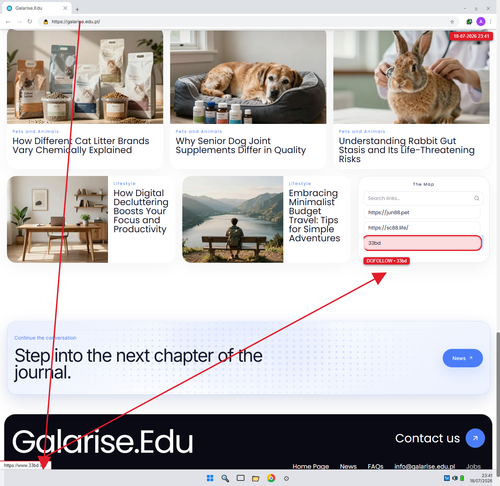Open the lake bench traveler image
This screenshot has height=486, width=500.
233,219
